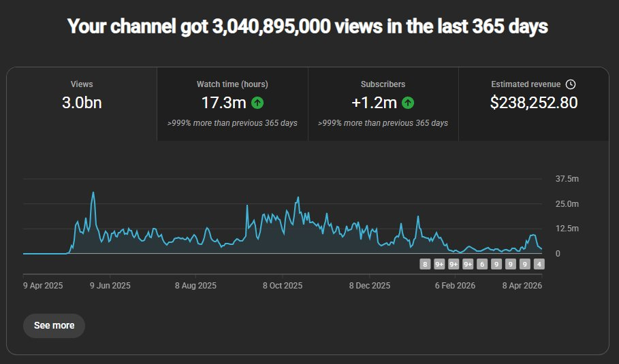Switch to Watch time (hours) tab
The width and height of the screenshot is (619, 364).
pyautogui.click(x=232, y=104)
